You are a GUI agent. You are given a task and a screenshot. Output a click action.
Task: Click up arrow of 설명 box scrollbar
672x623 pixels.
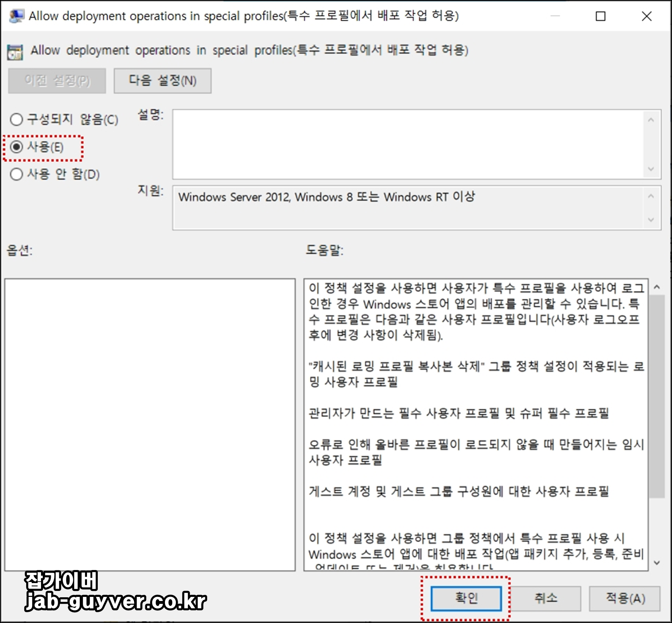[651, 120]
